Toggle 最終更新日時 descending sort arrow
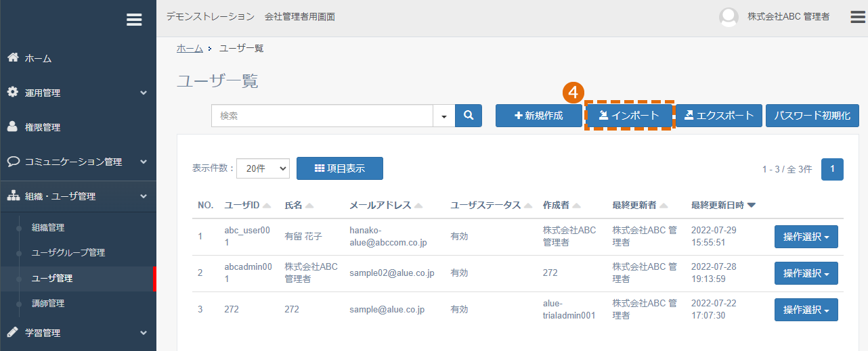The image size is (868, 351). pyautogui.click(x=752, y=206)
